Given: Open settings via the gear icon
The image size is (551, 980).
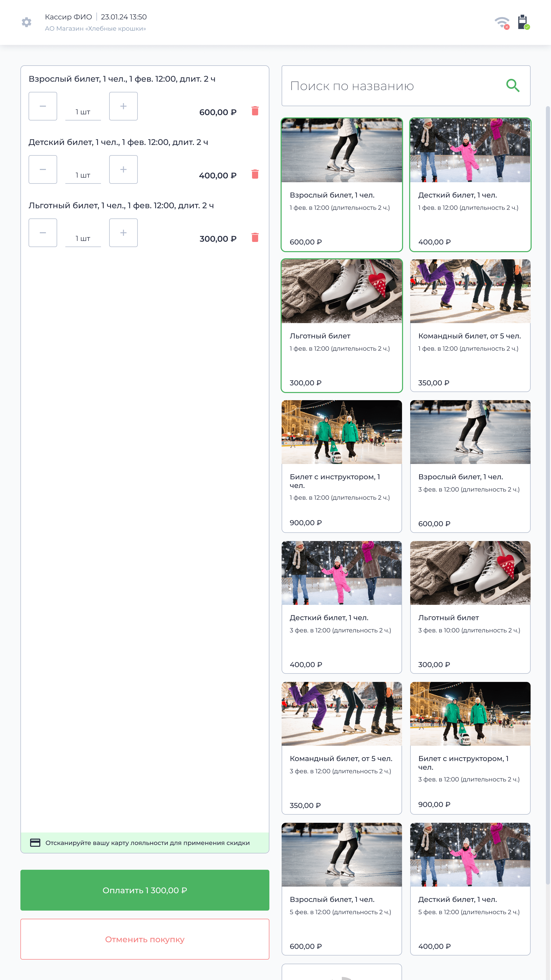Looking at the screenshot, I should click(26, 22).
